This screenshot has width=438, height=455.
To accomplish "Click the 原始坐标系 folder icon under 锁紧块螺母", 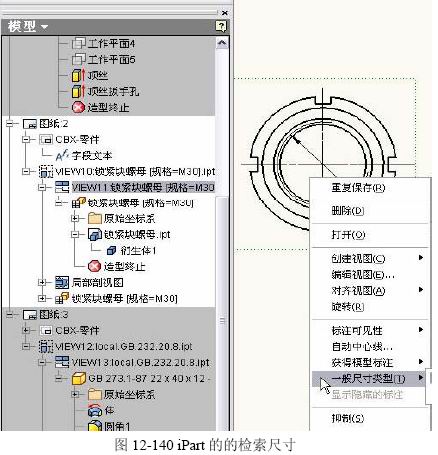I will (x=95, y=219).
